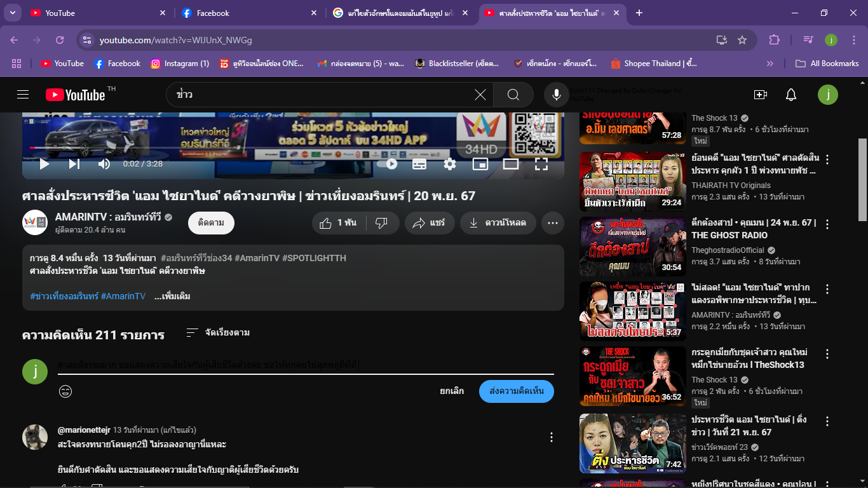Cancel the comment with ยกเลิก
This screenshot has height=488, width=868.
coord(452,391)
